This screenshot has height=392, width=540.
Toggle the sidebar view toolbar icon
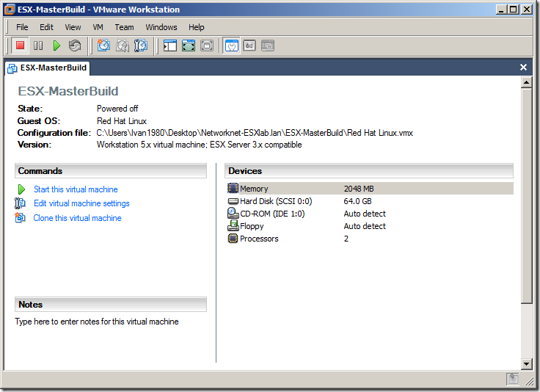169,46
